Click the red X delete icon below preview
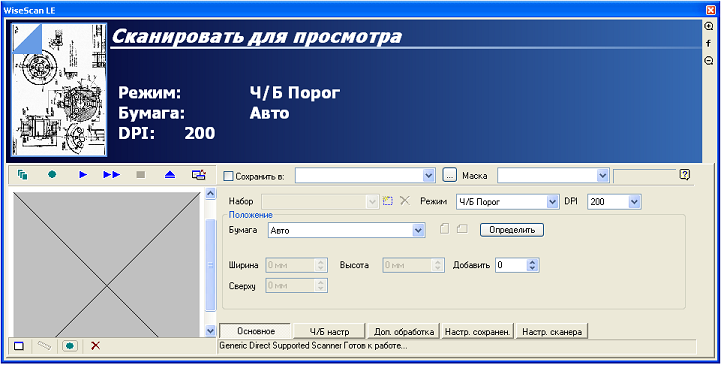This screenshot has height=365, width=721. (95, 346)
